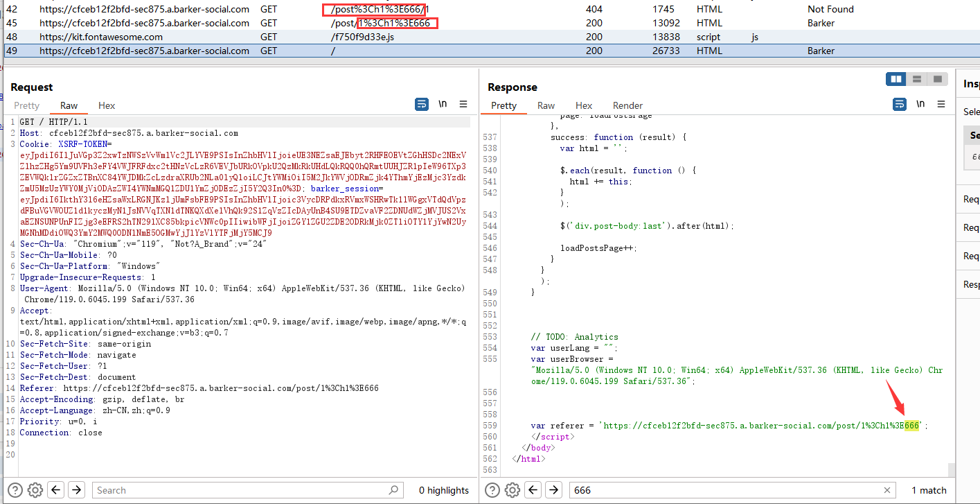
Task: Go to previous match in Request search
Action: [x=57, y=489]
